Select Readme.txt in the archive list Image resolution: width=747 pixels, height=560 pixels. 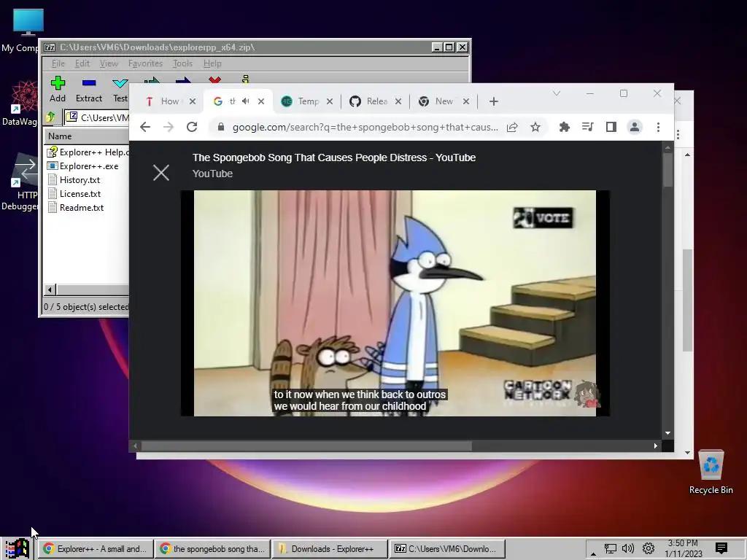click(76, 208)
